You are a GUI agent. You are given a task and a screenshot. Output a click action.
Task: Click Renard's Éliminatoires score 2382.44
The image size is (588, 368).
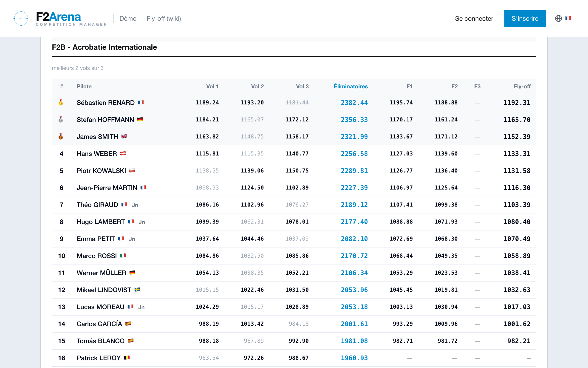[354, 103]
